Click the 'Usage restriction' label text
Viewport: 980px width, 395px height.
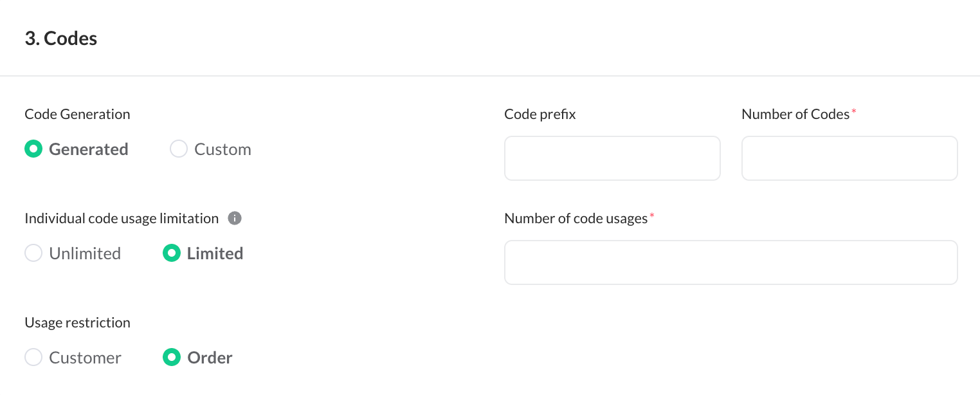tap(77, 323)
